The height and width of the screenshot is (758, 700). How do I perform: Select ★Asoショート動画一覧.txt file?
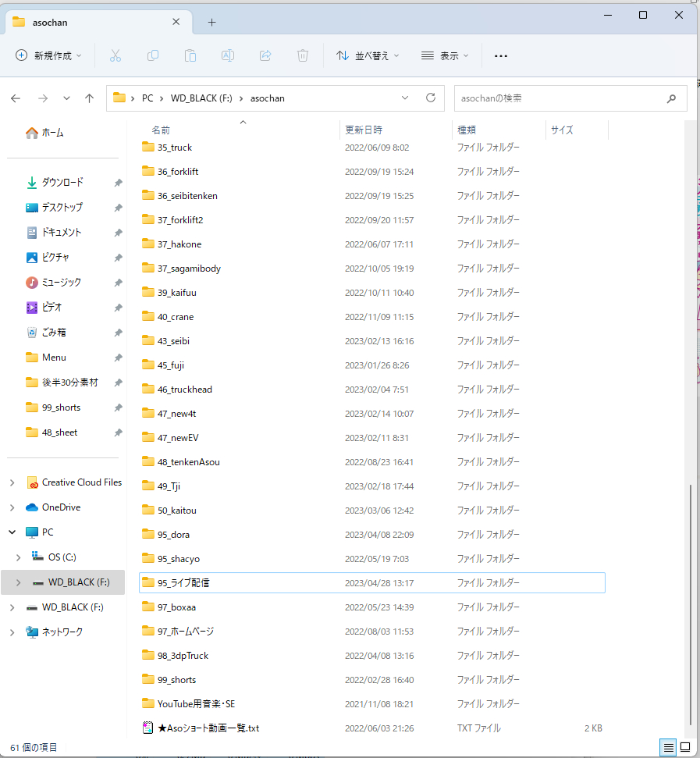372,728
